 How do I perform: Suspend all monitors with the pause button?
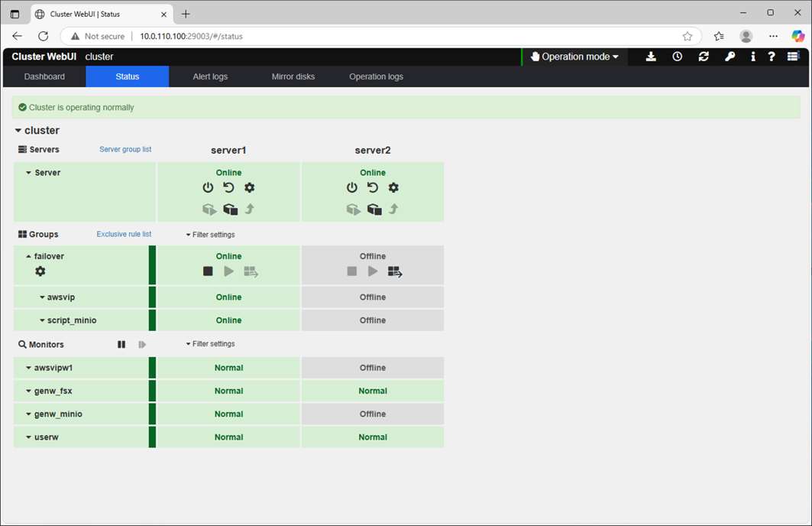(x=121, y=345)
